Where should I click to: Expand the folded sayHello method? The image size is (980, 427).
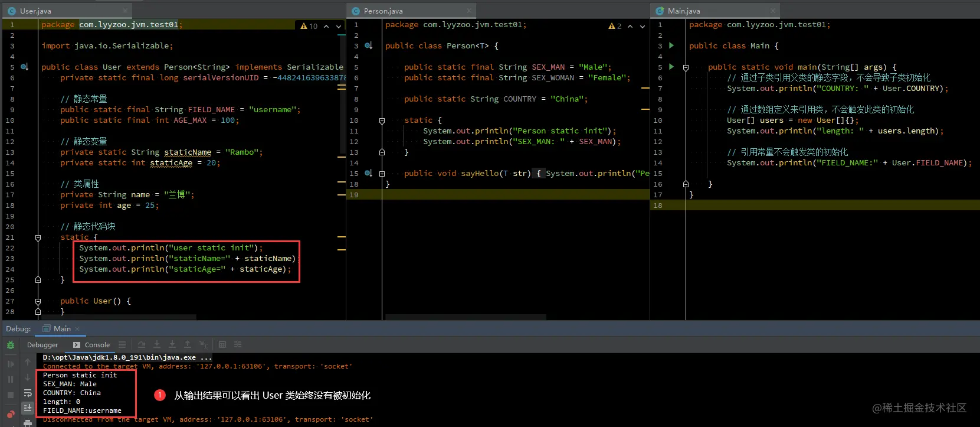click(382, 174)
